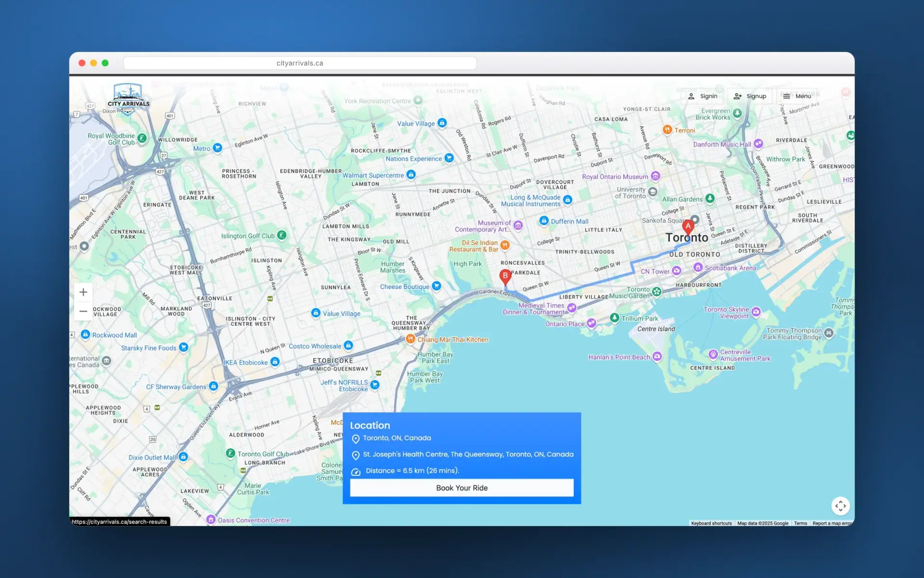Image resolution: width=924 pixels, height=578 pixels.
Task: Click the Rockwood Mall pin
Action: 85,334
